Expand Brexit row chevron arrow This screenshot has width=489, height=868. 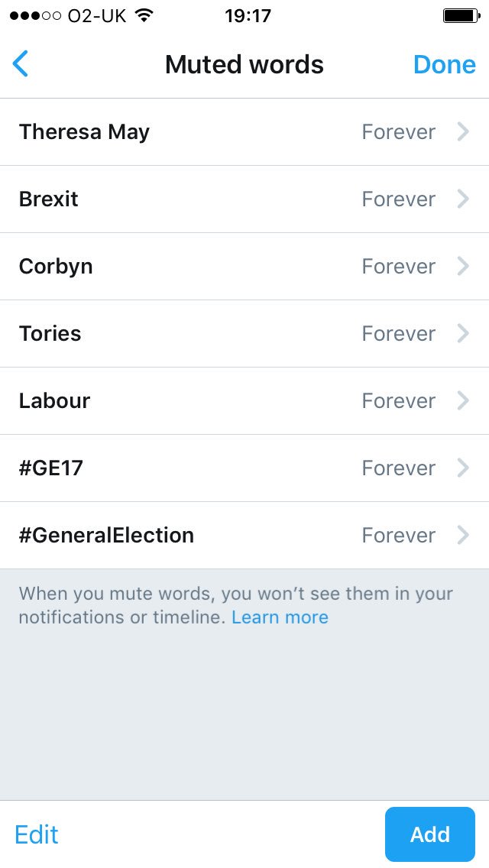pos(462,199)
